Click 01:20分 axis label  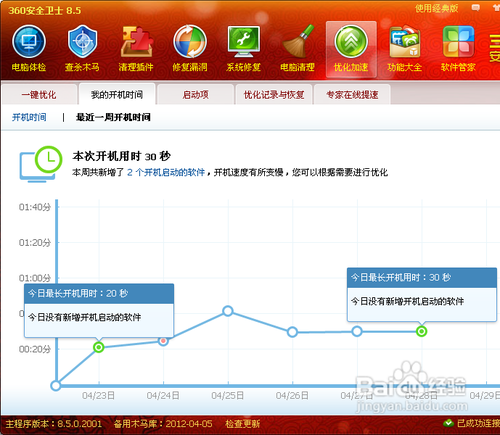point(35,242)
